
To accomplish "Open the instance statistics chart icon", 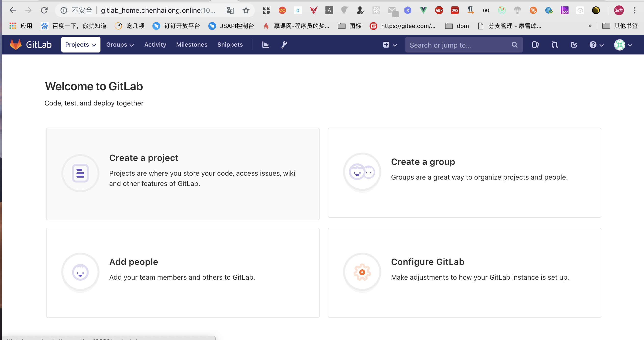I will [x=265, y=45].
